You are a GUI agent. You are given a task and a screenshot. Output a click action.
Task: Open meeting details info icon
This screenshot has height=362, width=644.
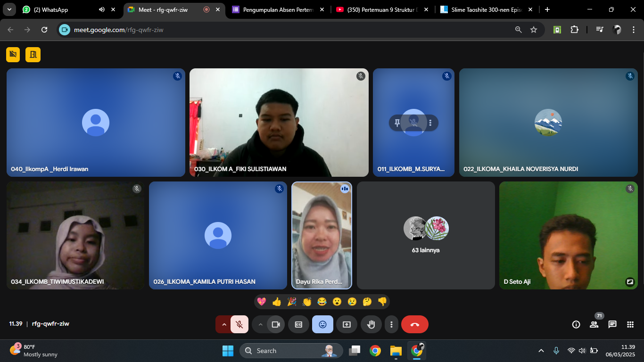point(576,324)
